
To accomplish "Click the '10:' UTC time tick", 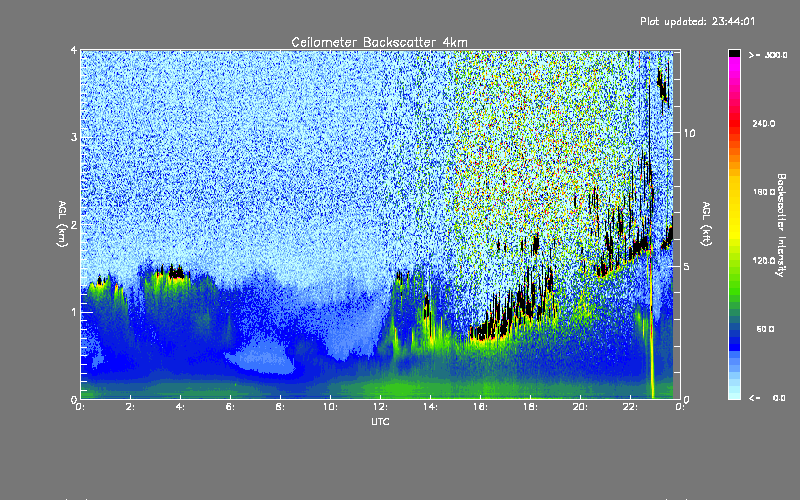I will click(330, 407).
